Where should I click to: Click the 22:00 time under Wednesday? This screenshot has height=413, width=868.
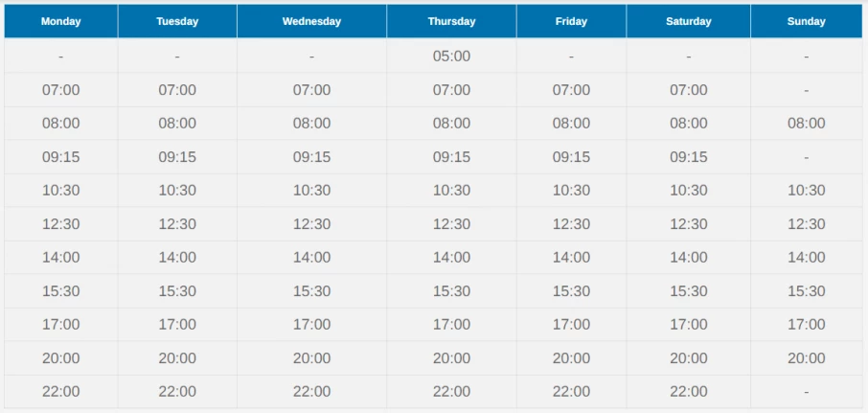311,391
